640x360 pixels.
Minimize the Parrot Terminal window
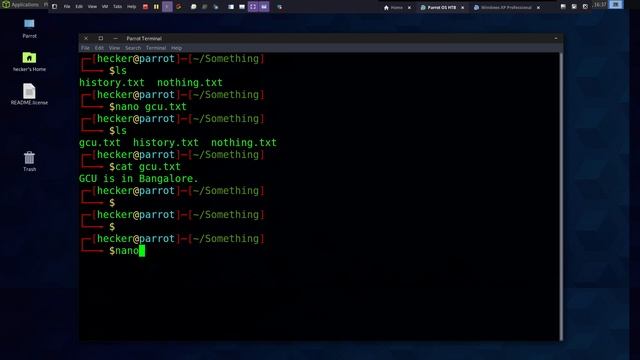click(116, 38)
